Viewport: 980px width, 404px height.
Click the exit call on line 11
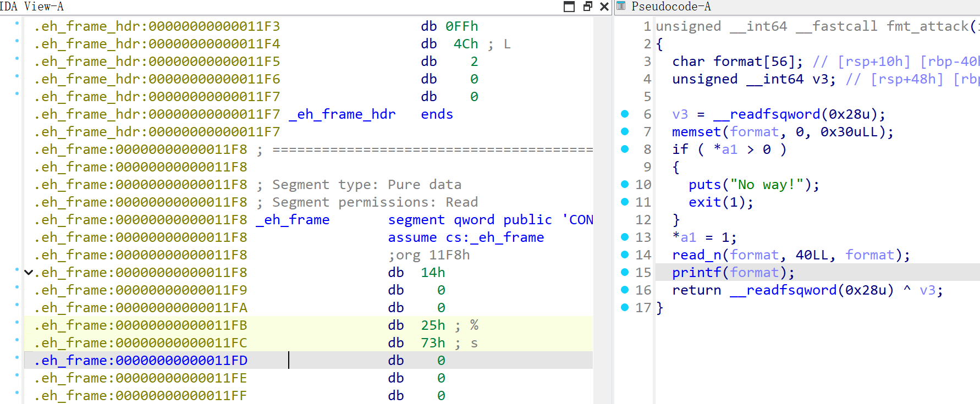[704, 202]
